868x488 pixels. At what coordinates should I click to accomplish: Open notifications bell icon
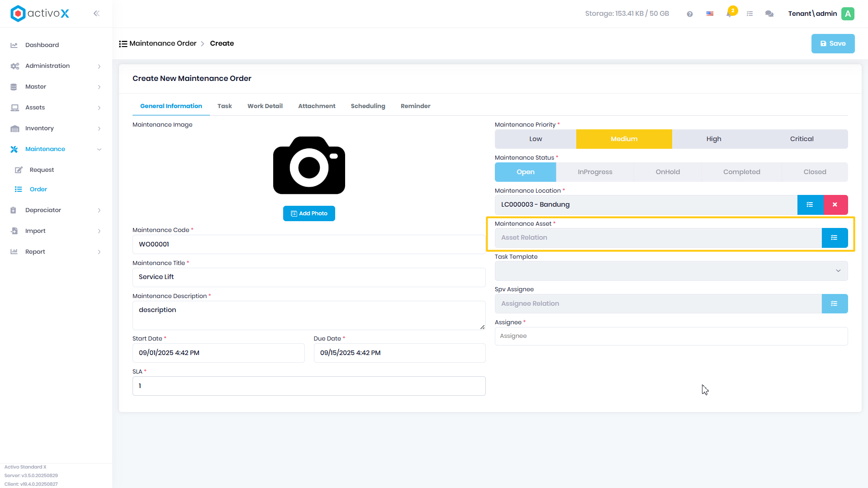(729, 14)
